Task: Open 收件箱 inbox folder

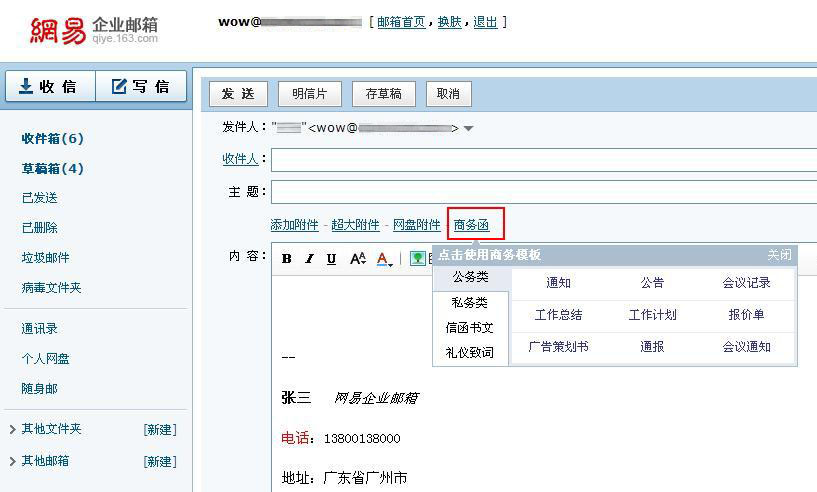Action: tap(52, 138)
